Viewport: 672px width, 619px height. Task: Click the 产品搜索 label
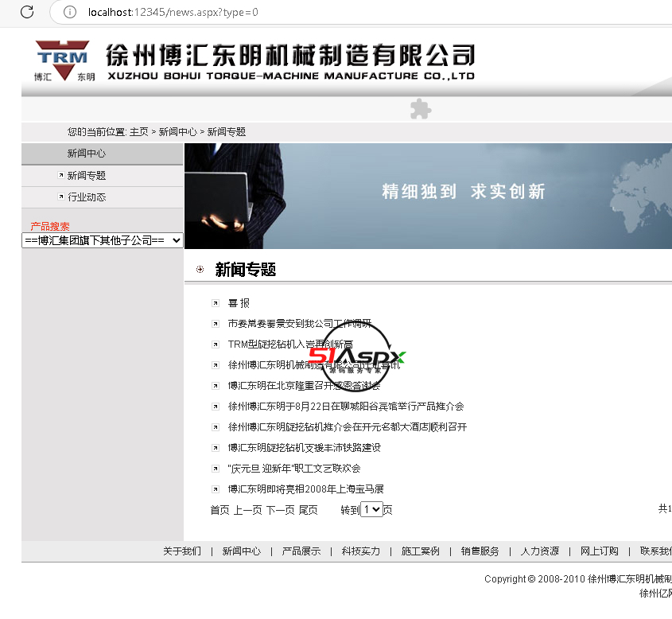point(50,226)
